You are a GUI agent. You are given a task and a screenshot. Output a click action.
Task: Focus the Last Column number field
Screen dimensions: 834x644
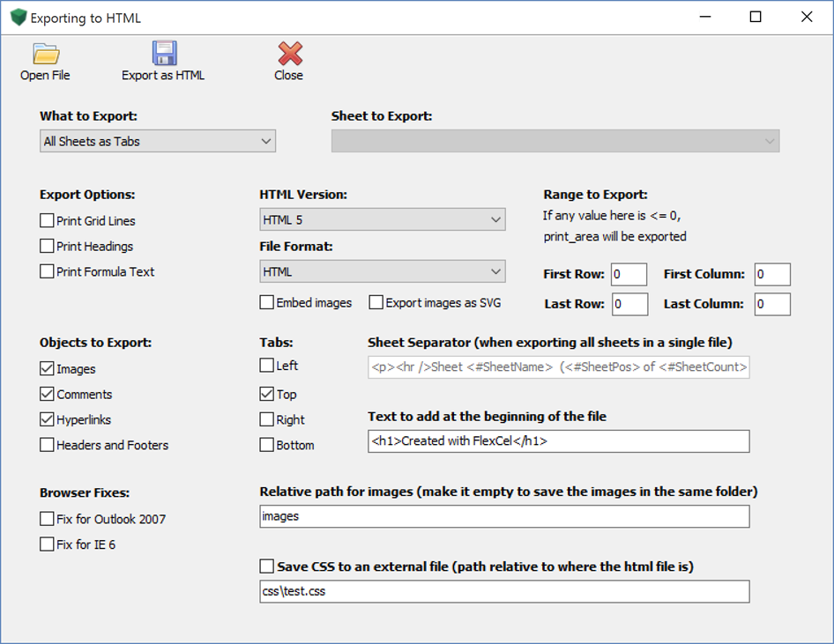pyautogui.click(x=771, y=304)
